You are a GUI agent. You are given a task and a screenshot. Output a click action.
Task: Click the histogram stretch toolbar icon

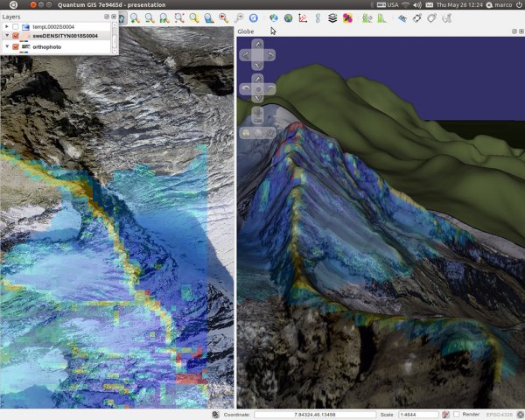(382, 18)
